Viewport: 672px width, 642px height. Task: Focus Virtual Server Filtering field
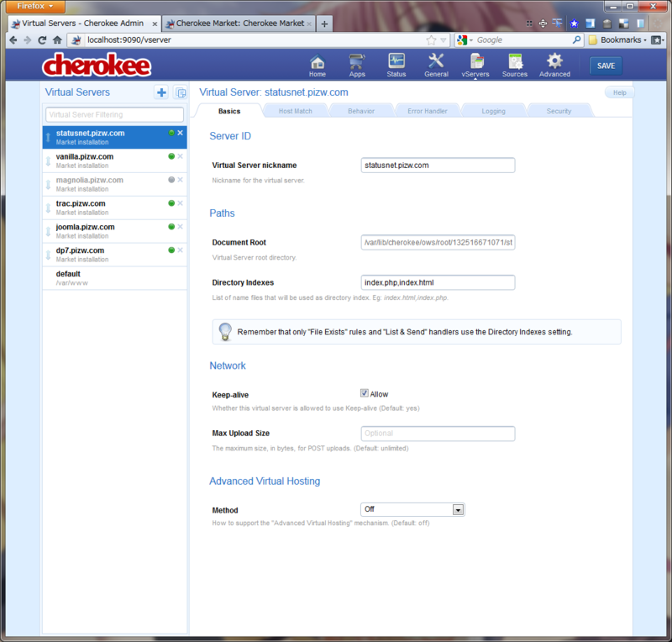114,114
